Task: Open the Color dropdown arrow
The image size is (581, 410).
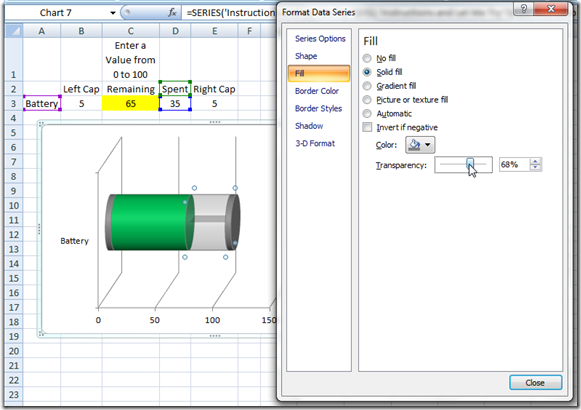Action: click(x=428, y=145)
